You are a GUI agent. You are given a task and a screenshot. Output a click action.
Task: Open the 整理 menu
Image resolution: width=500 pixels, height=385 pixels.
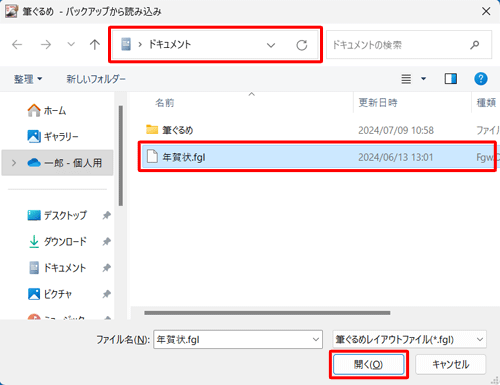(28, 79)
